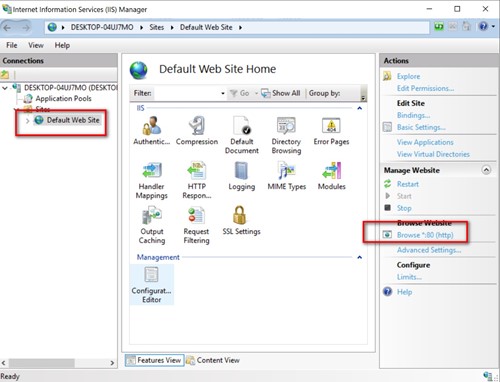Viewport: 500px width, 382px height.
Task: Switch to Content View tab
Action: (x=213, y=360)
